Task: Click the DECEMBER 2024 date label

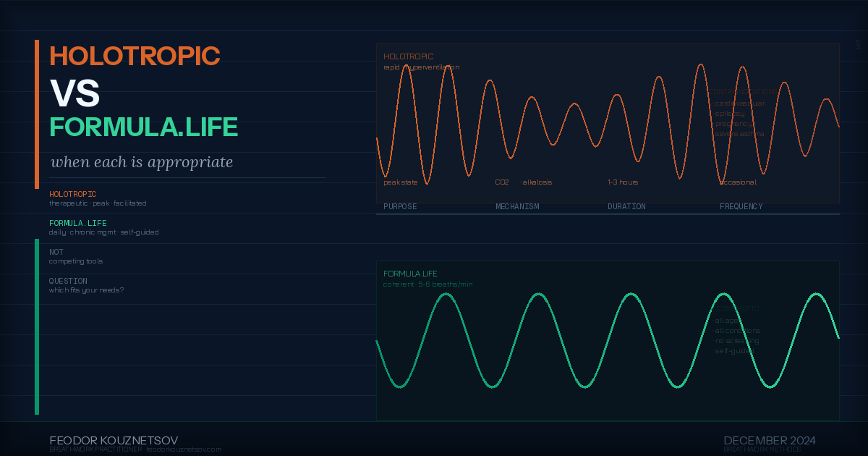Action: (x=770, y=440)
